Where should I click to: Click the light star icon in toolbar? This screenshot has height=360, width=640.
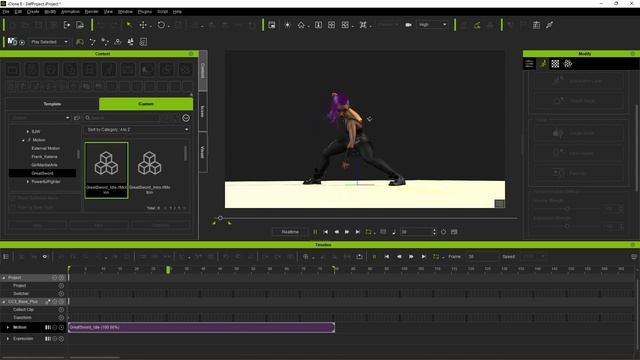click(287, 25)
